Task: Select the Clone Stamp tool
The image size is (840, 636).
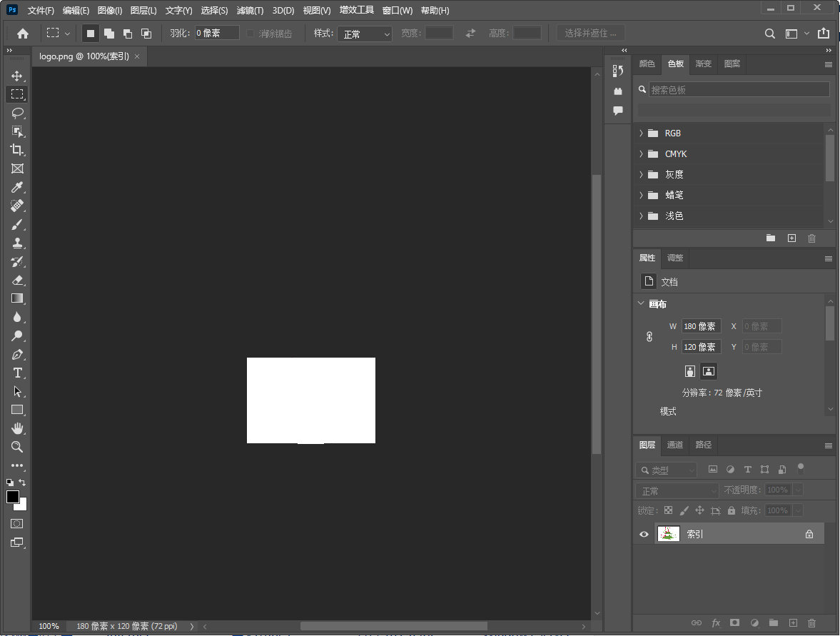Action: 17,243
